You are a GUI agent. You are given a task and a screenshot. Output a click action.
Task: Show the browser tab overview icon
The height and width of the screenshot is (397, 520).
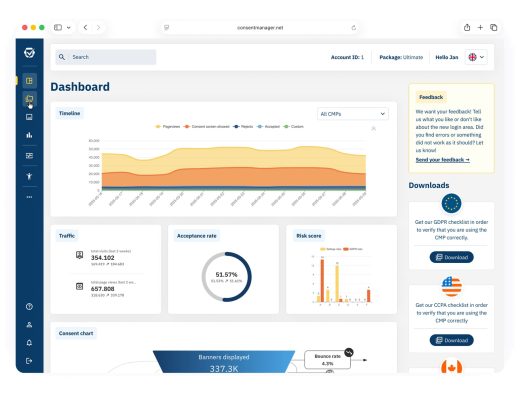coord(494,27)
